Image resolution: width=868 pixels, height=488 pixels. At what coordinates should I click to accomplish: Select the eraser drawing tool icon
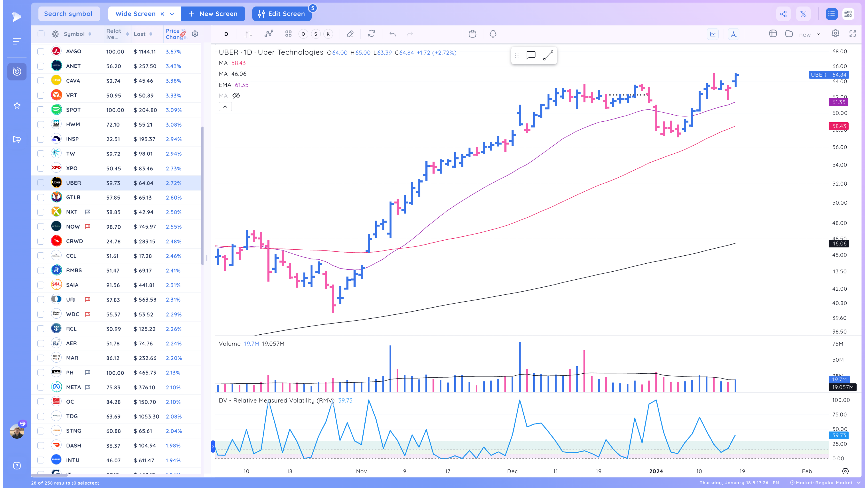(350, 34)
